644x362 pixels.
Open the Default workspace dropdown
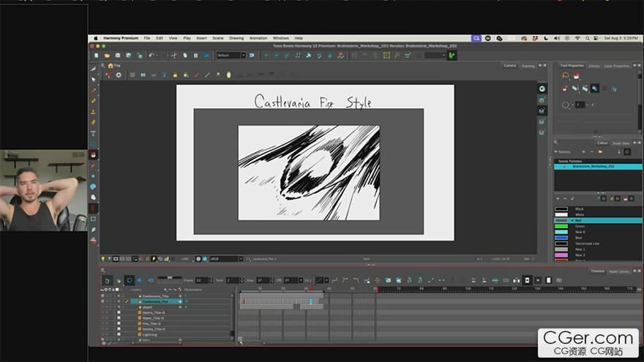pyautogui.click(x=231, y=56)
